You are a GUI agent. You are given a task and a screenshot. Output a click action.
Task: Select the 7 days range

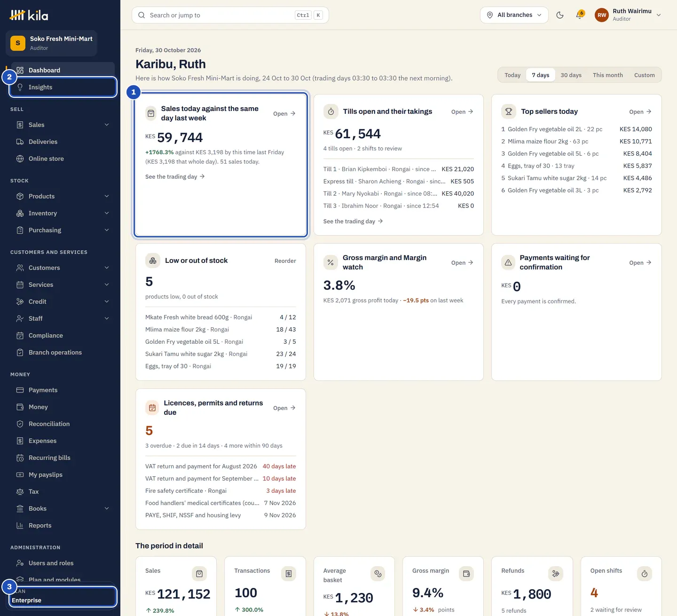point(541,75)
